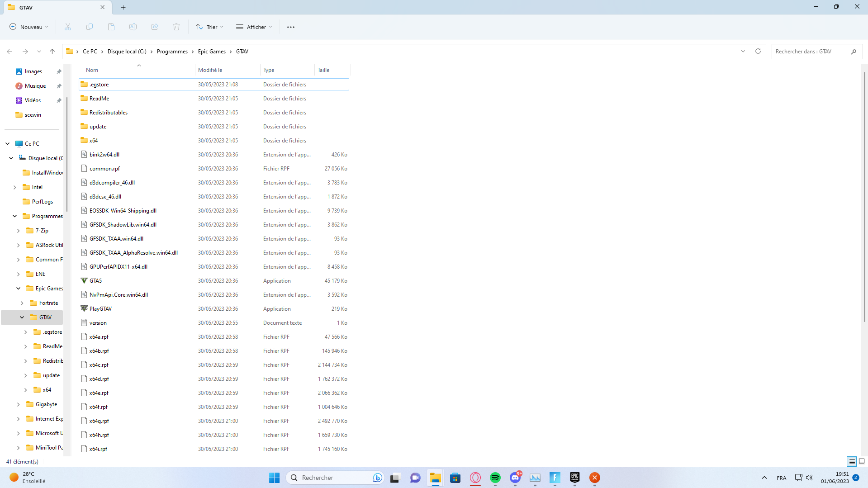This screenshot has height=488, width=868.
Task: Open the ... more options menu
Action: (290, 27)
